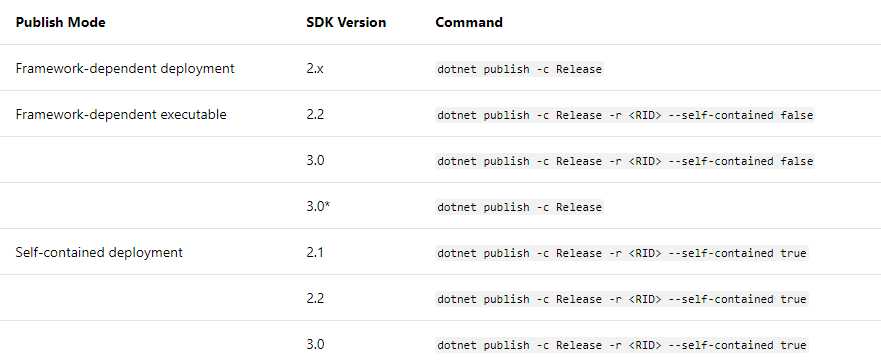Click 2.2 version under Self-contained deployment
The width and height of the screenshot is (881, 362).
click(x=315, y=298)
